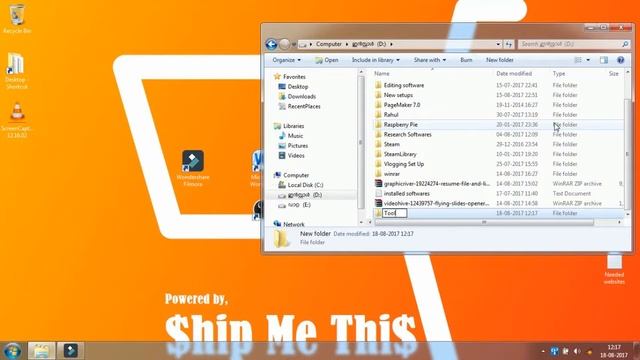Click navigation pane vertical scrollbar

point(361,142)
